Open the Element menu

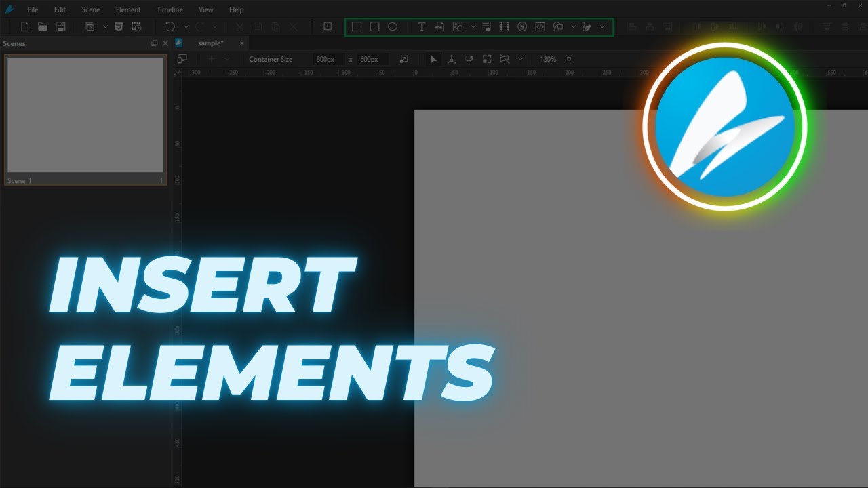click(x=128, y=9)
